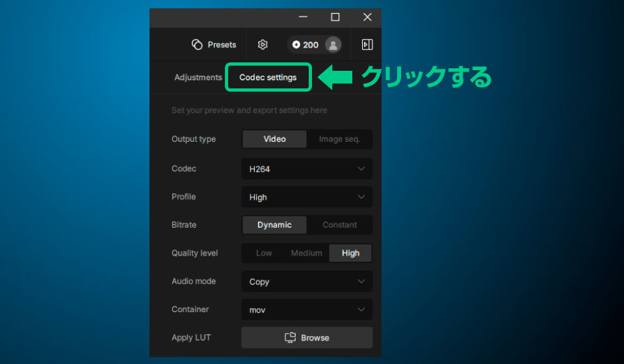The height and width of the screenshot is (364, 624).
Task: Open the Audio mode Copy dropdown
Action: [x=307, y=281]
